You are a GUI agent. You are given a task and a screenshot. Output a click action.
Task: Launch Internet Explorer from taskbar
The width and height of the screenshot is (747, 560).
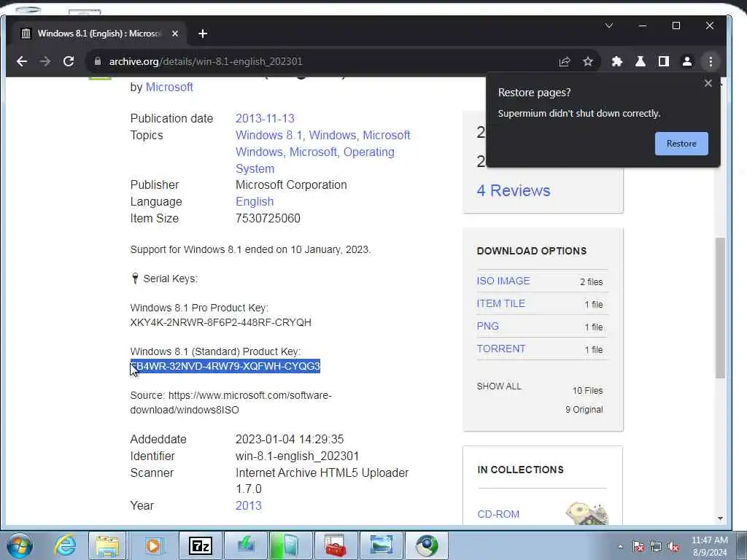pos(65,545)
